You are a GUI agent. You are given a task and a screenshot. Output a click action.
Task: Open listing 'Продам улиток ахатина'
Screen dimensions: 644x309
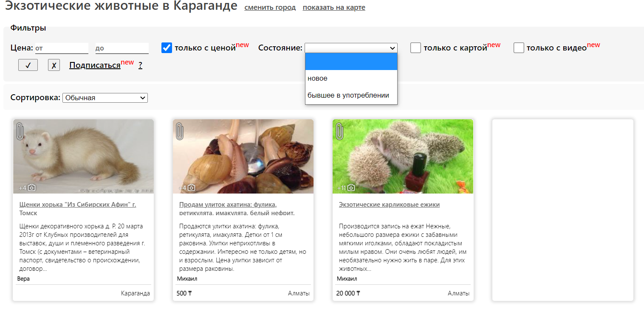(237, 208)
